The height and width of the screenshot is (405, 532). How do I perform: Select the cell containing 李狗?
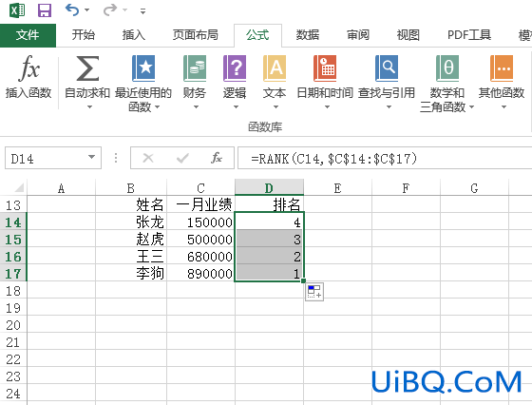pyautogui.click(x=131, y=273)
